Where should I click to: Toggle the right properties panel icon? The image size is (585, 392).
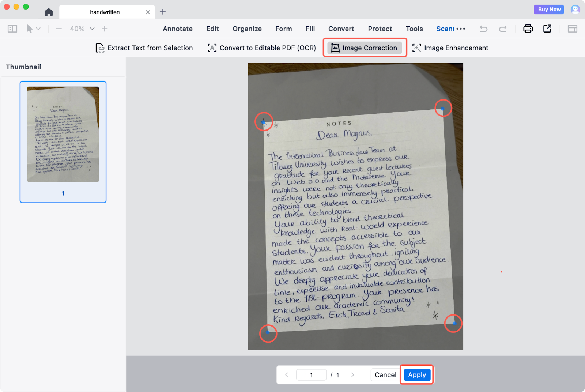pos(572,29)
